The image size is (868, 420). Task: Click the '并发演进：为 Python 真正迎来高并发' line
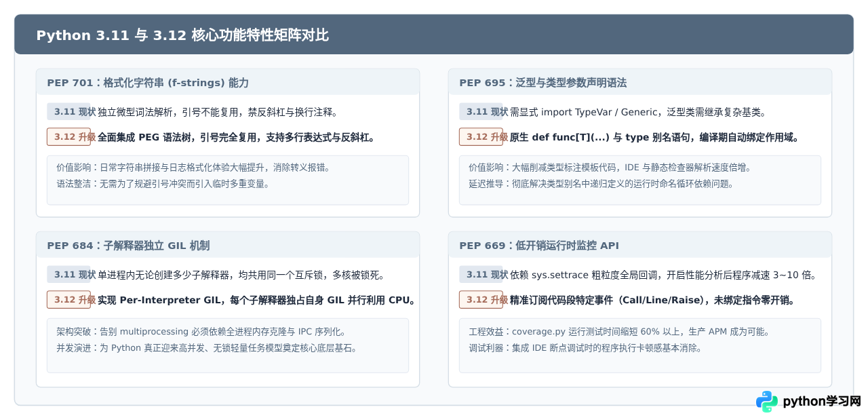coord(207,348)
